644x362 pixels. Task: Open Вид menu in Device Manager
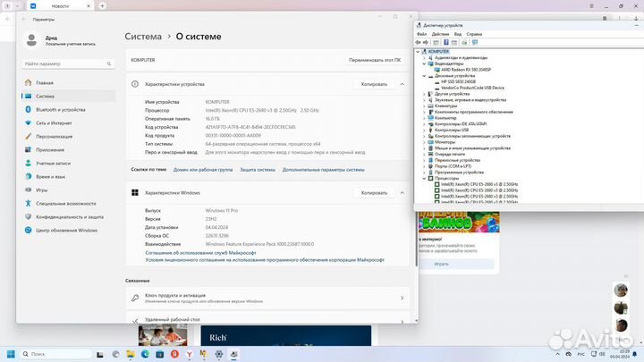(x=458, y=34)
